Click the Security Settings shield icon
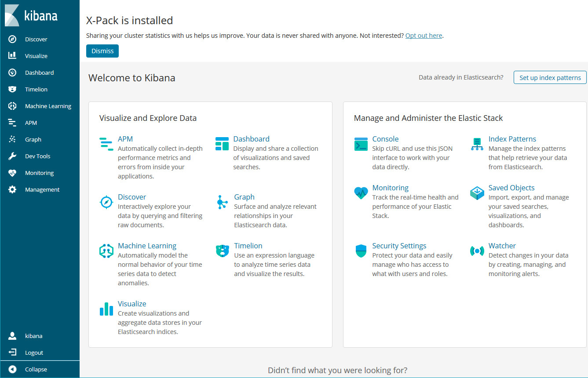 point(361,251)
